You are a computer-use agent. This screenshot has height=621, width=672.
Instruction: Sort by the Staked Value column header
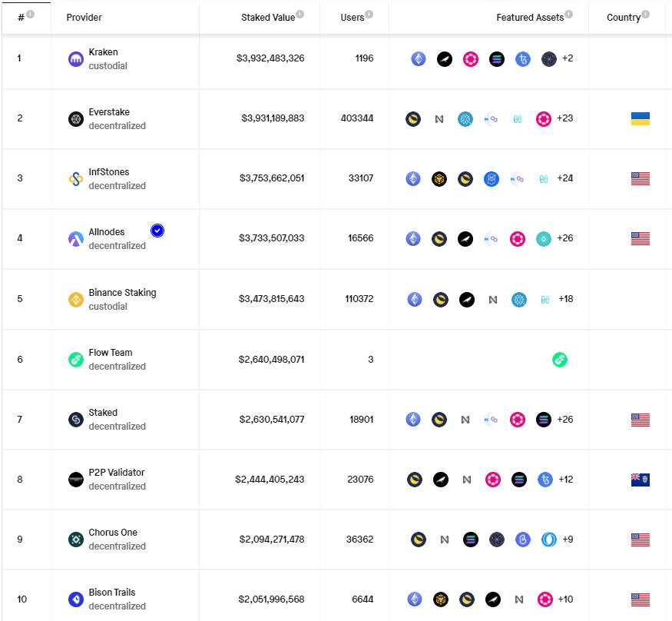pos(267,17)
